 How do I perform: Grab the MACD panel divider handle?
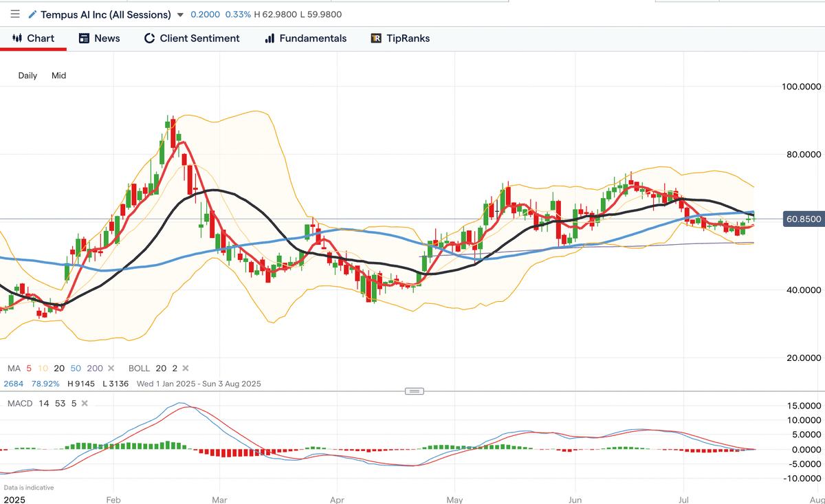(414, 391)
